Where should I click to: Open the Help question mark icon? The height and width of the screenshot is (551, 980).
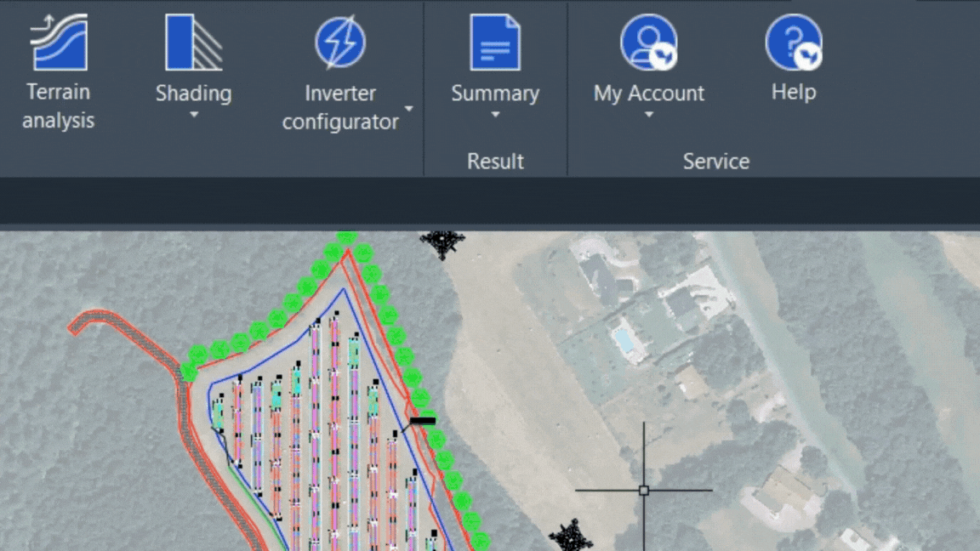(x=794, y=43)
